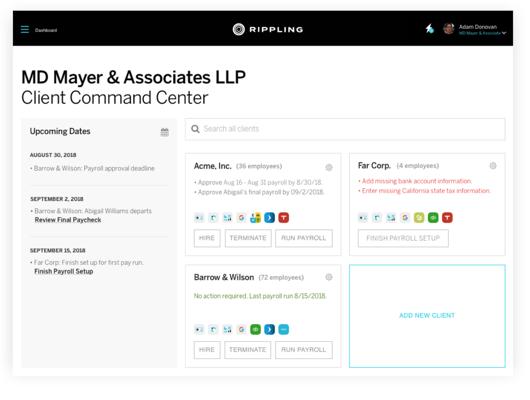Click FINISH PAYROLL SETUP on the Far Corp. card
530x400 pixels.
[x=403, y=238]
